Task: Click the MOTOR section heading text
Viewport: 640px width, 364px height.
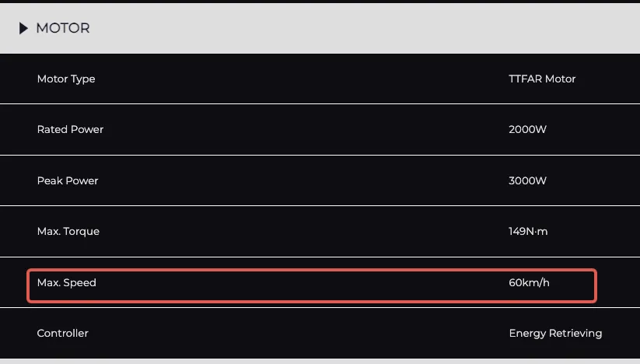Action: coord(63,28)
